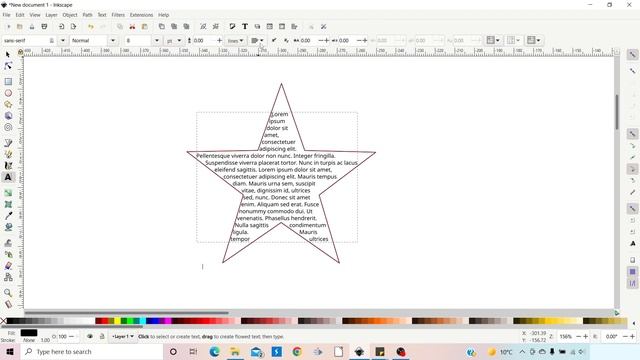Viewport: 640px width, 360px height.
Task: Open the Path menu
Action: (87, 15)
